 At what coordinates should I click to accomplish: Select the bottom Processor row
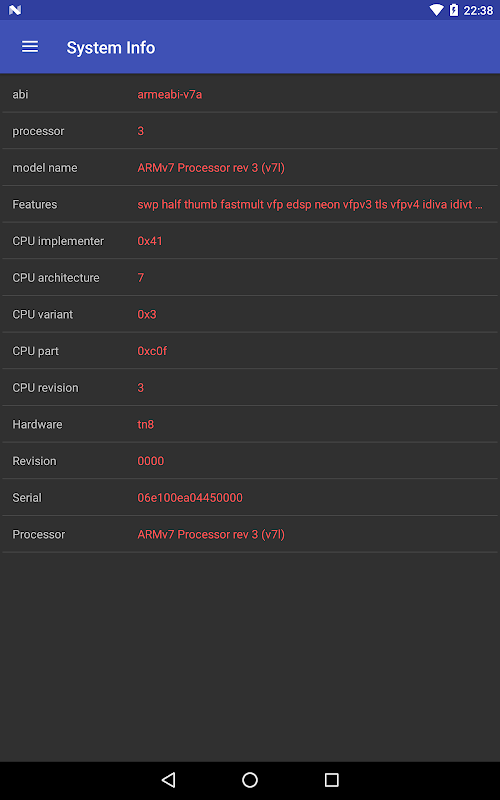250,534
